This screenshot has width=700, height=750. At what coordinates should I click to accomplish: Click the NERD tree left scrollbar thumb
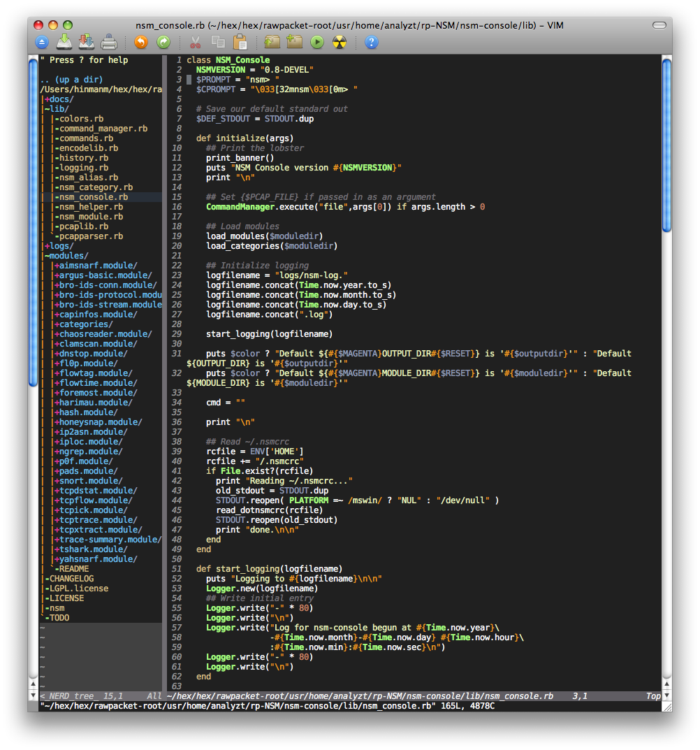tap(33, 222)
